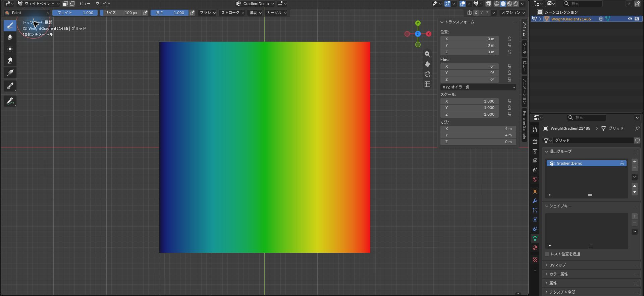The width and height of the screenshot is (644, 296).
Task: Switch viewport shading to rendered
Action: coord(516,4)
